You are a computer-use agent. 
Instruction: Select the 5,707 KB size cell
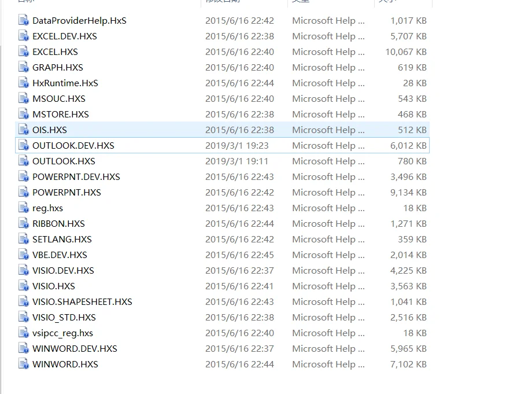(408, 36)
